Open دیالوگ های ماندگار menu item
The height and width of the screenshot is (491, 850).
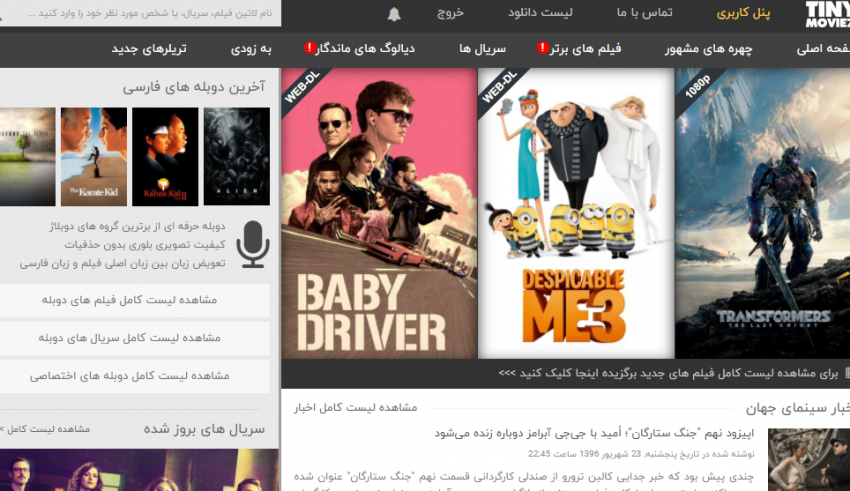(365, 49)
